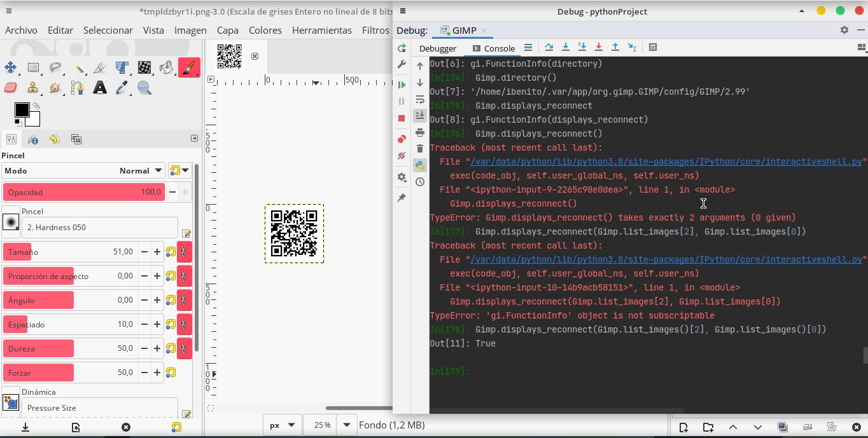Pick the Color Picker tool
This screenshot has height=438, width=868.
coord(121,88)
